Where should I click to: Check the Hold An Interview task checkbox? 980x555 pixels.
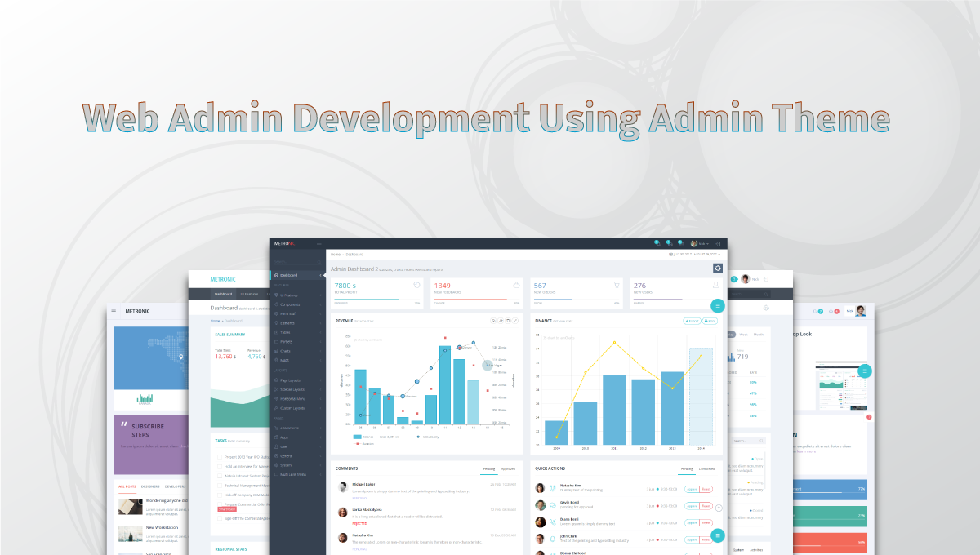tap(220, 467)
